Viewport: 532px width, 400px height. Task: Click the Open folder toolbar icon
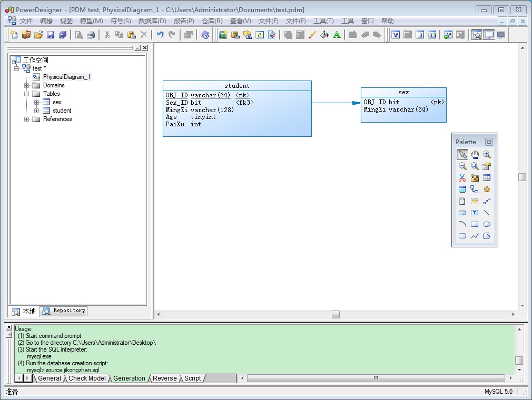coord(38,35)
